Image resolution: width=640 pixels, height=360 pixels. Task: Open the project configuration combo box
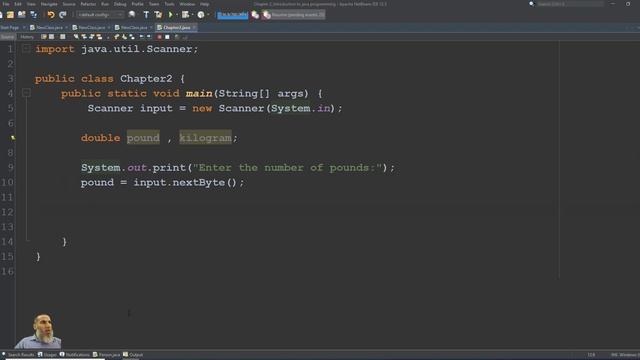[100, 15]
